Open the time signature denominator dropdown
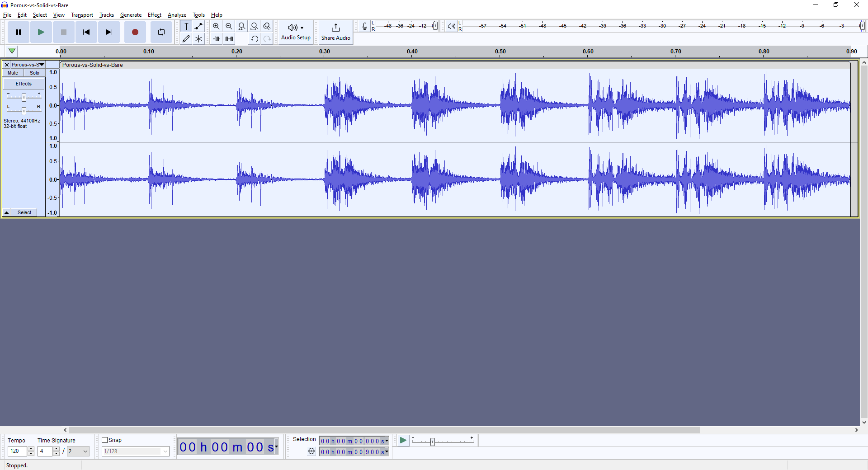Image resolution: width=868 pixels, height=470 pixels. tap(78, 451)
